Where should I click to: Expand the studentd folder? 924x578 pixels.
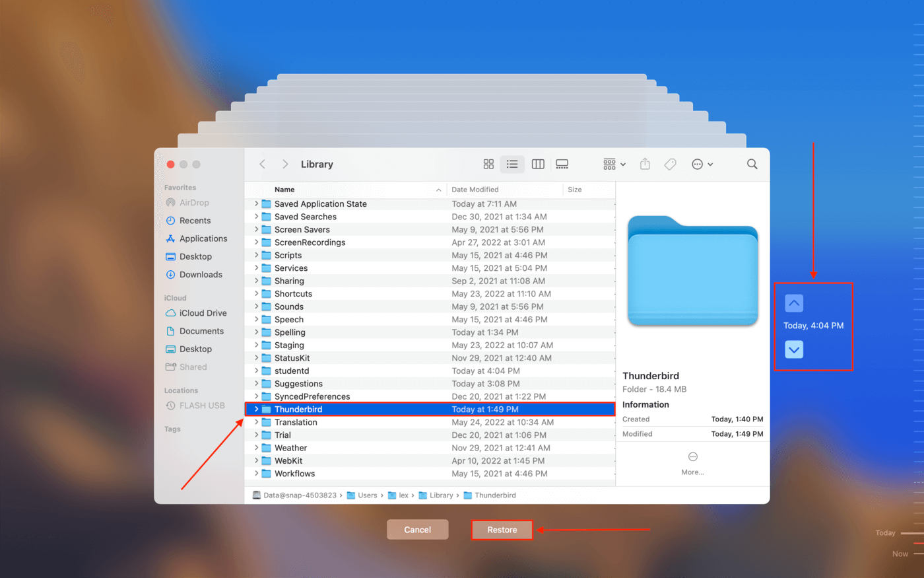(x=256, y=371)
